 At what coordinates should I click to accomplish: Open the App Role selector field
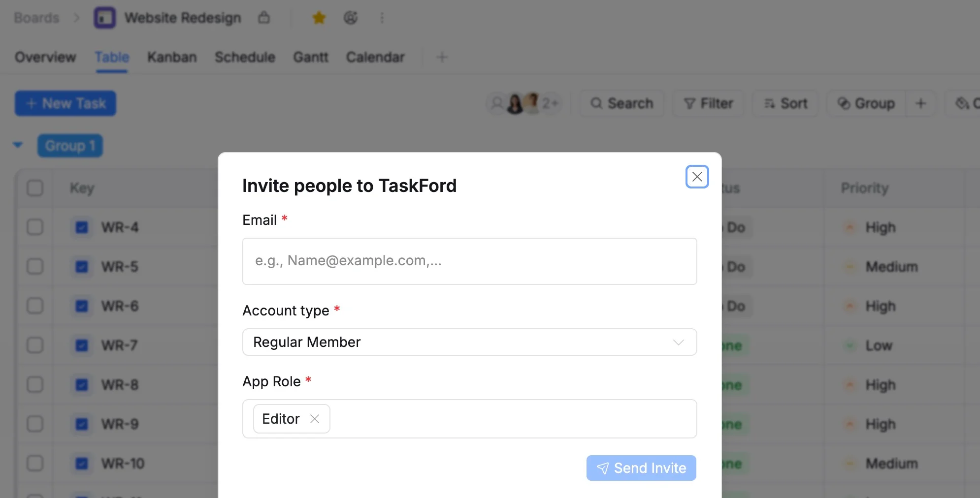pos(470,419)
